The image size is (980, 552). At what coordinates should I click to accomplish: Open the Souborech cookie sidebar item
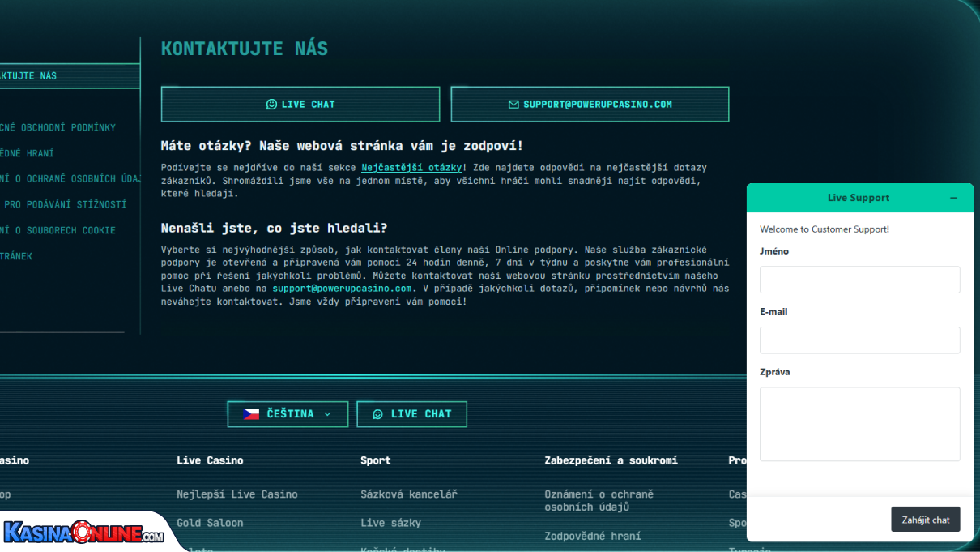click(58, 230)
